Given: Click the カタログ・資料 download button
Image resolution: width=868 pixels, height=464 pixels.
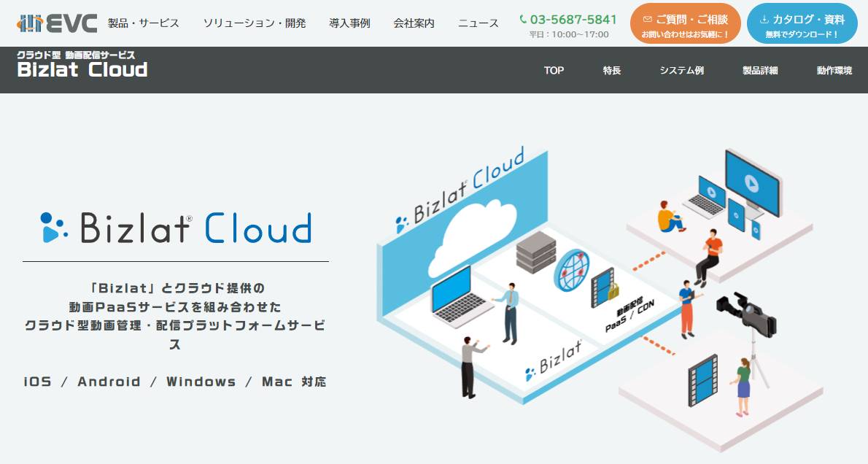Looking at the screenshot, I should pos(802,24).
